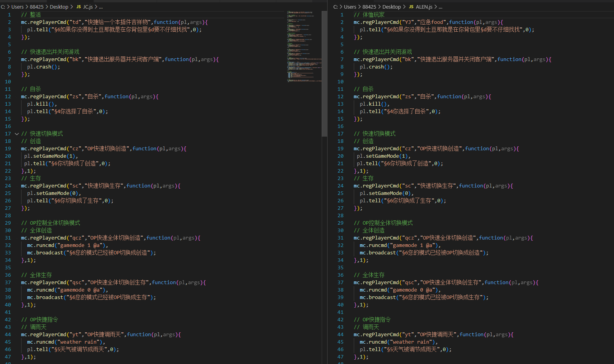Collapse the fold chevron at line 17 in JC.js

click(x=17, y=134)
